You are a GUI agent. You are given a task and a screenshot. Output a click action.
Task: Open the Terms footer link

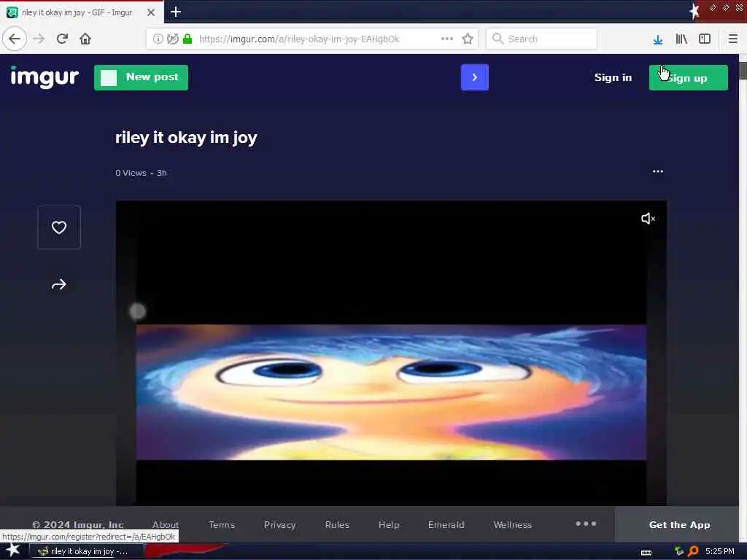click(x=222, y=525)
